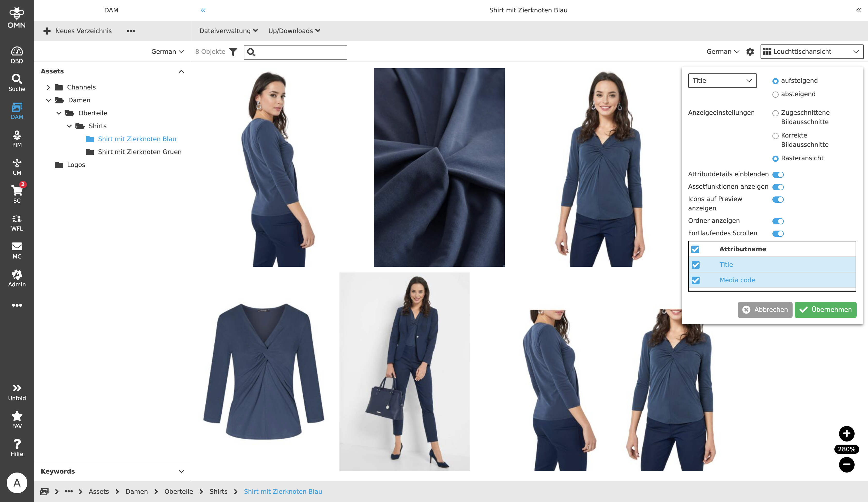
Task: Open the Suche search module
Action: pos(17,83)
